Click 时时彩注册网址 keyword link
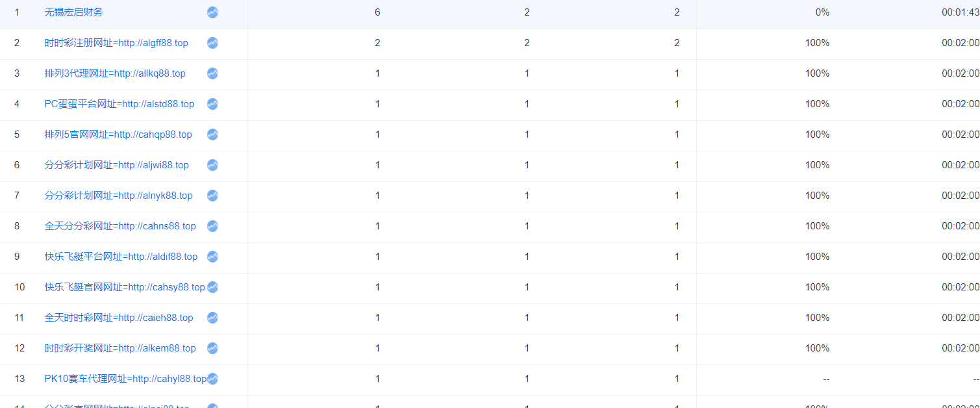 pos(116,43)
